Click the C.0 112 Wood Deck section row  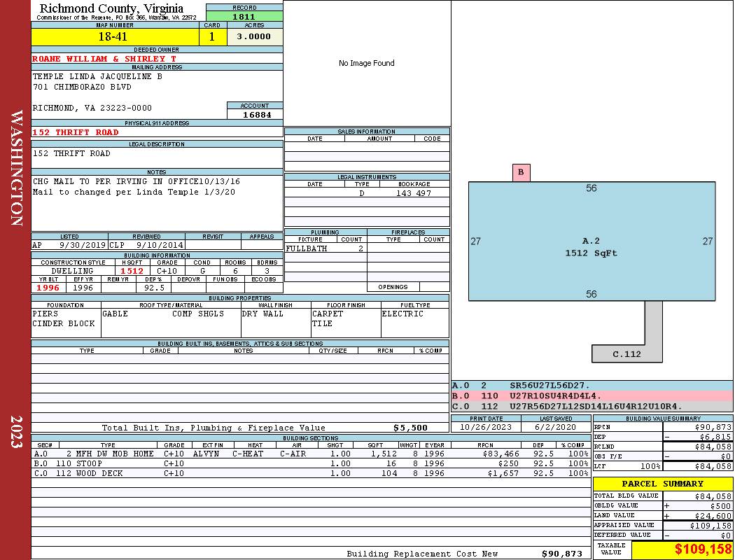click(x=309, y=473)
